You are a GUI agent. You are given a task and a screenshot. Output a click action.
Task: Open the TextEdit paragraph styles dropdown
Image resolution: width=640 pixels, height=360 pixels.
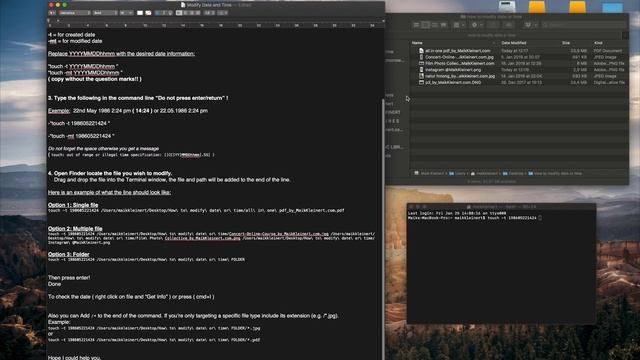click(52, 13)
